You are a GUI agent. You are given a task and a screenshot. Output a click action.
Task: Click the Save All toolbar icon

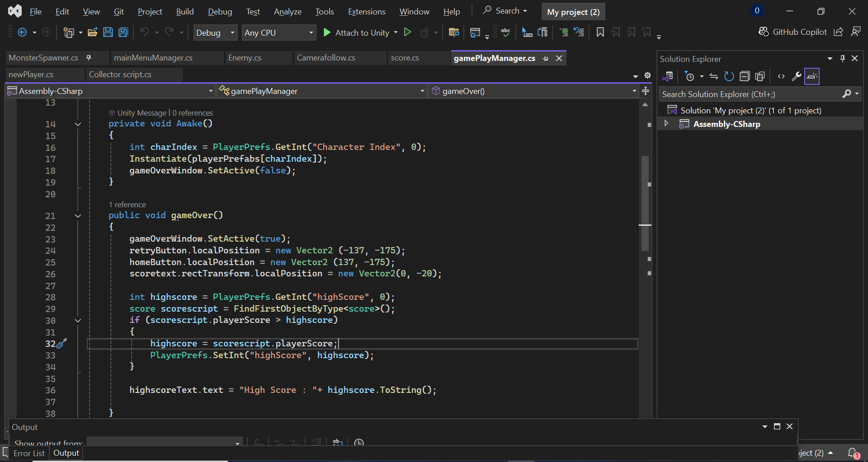click(x=123, y=32)
